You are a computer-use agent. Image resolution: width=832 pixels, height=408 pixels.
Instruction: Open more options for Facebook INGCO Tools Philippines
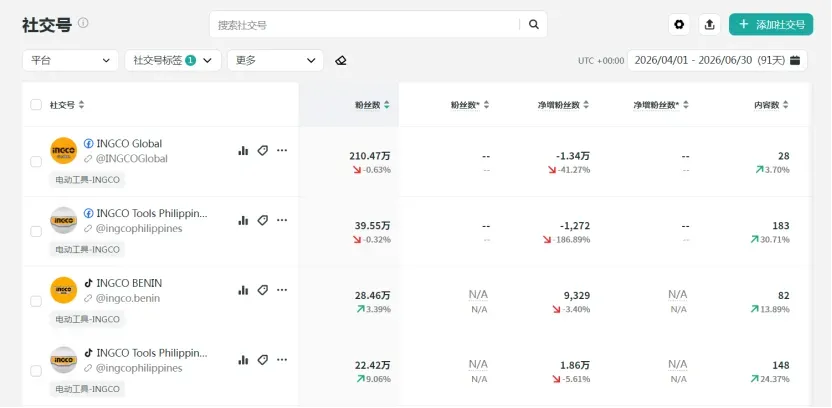click(x=282, y=220)
